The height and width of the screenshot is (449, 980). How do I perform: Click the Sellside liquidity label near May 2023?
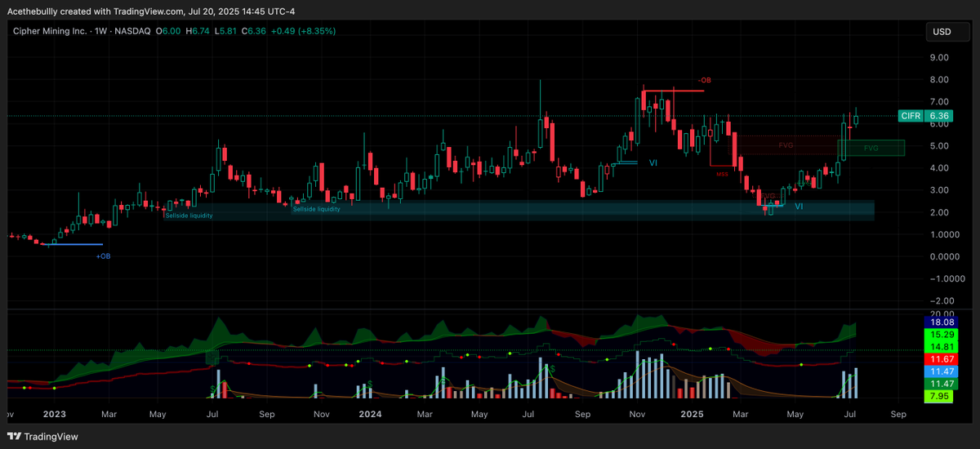pyautogui.click(x=189, y=216)
